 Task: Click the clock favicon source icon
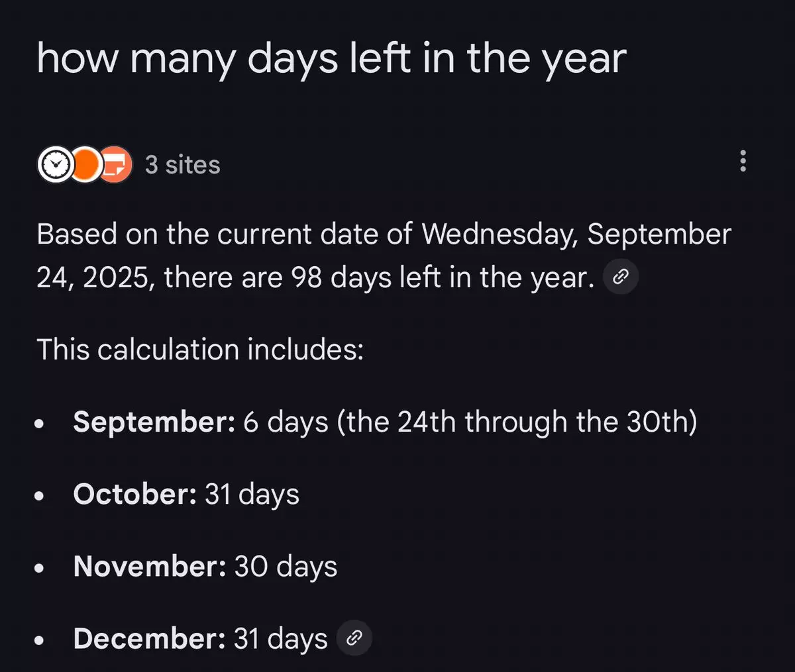(x=55, y=165)
